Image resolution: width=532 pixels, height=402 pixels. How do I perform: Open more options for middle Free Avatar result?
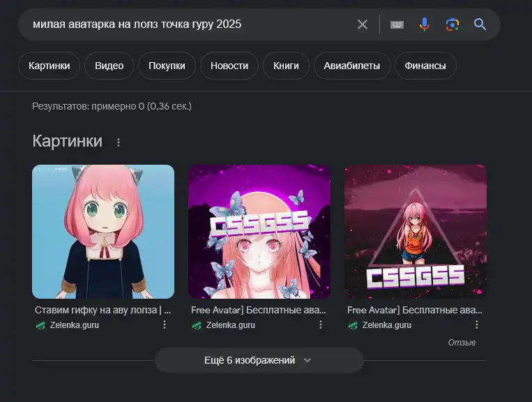coord(321,325)
